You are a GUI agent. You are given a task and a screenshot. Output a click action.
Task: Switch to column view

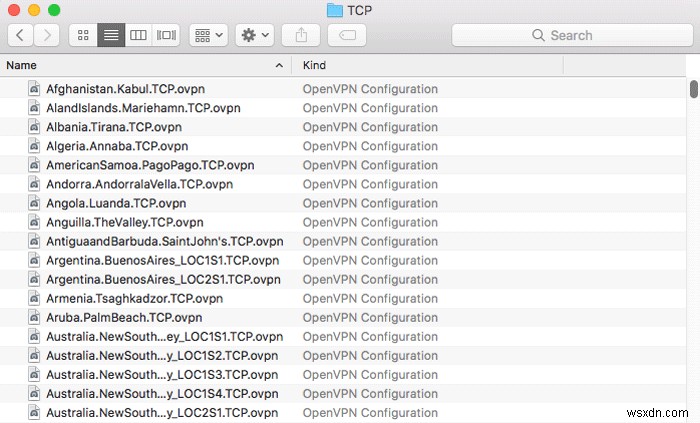point(138,35)
